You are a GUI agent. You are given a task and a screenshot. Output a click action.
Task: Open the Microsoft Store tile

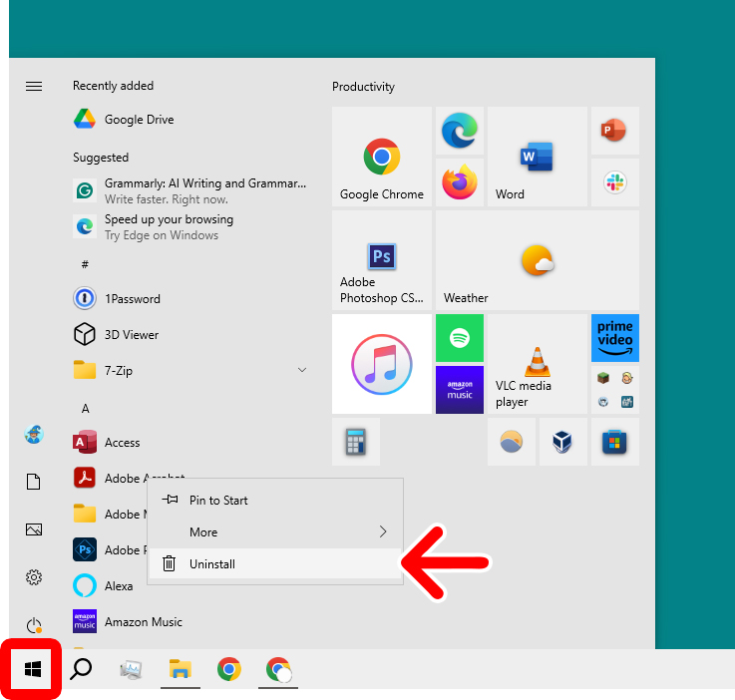coord(615,442)
